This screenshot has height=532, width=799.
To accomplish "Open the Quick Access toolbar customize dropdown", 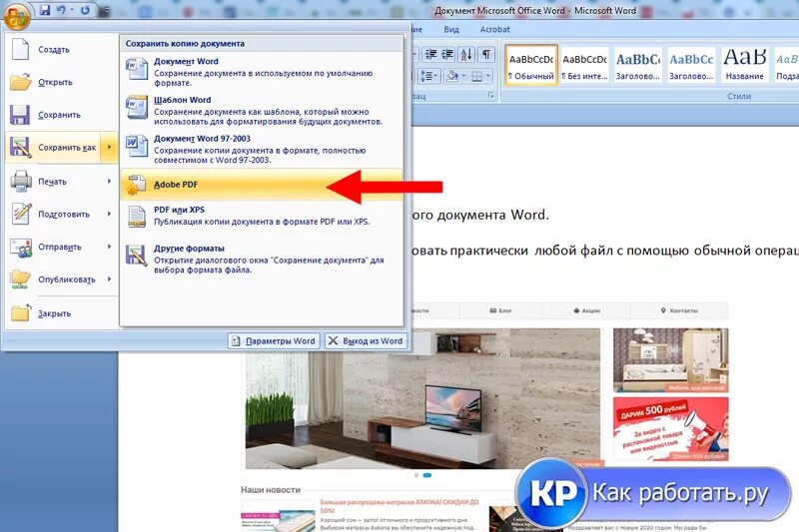I will point(105,10).
